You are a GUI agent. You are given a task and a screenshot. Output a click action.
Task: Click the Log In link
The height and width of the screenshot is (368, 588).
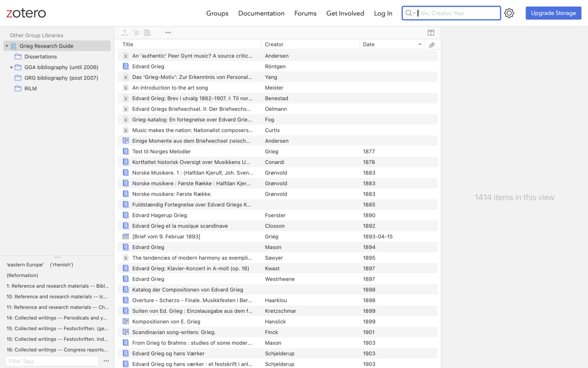[x=383, y=13]
